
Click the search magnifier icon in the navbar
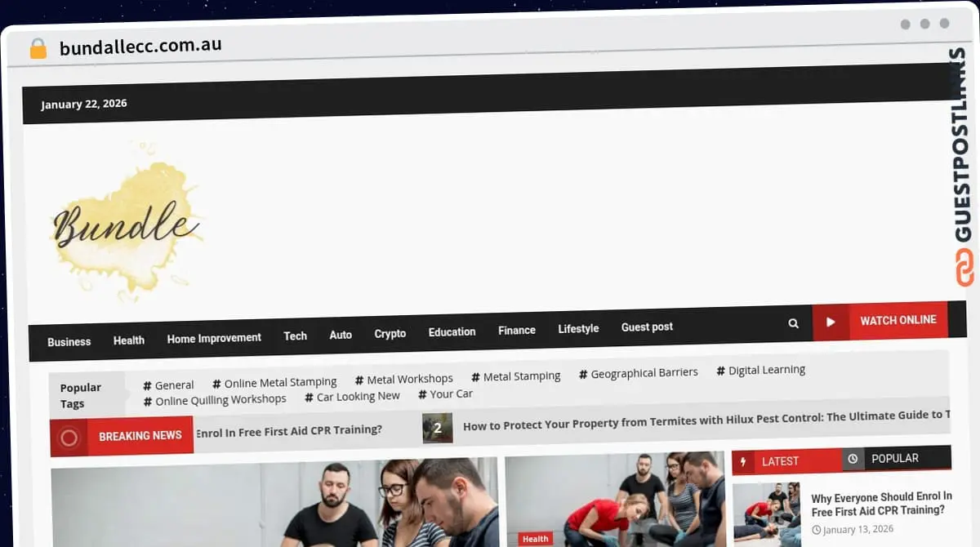point(793,323)
